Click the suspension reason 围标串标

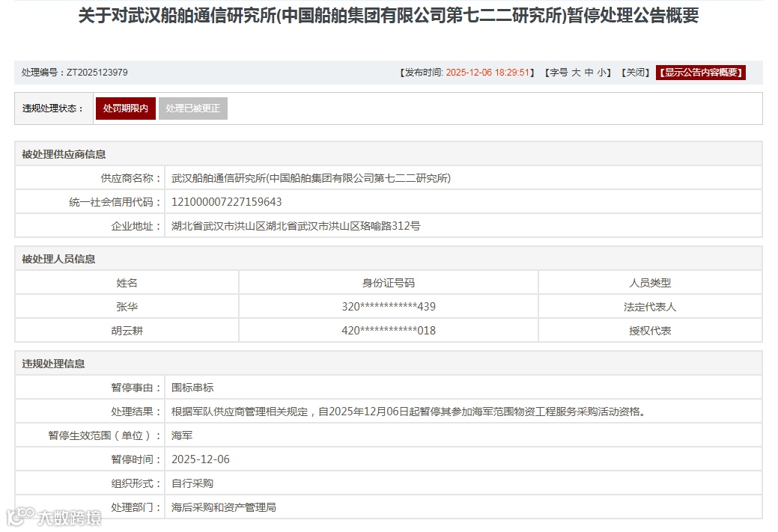192,388
